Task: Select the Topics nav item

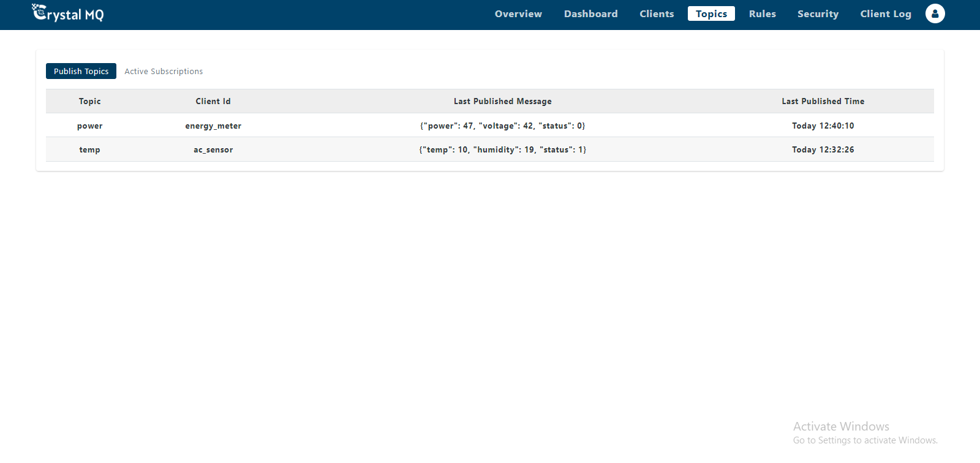Action: [711, 13]
